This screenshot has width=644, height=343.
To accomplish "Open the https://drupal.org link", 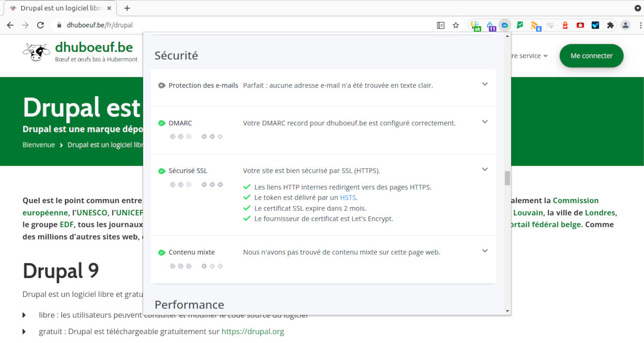I will coord(253,332).
